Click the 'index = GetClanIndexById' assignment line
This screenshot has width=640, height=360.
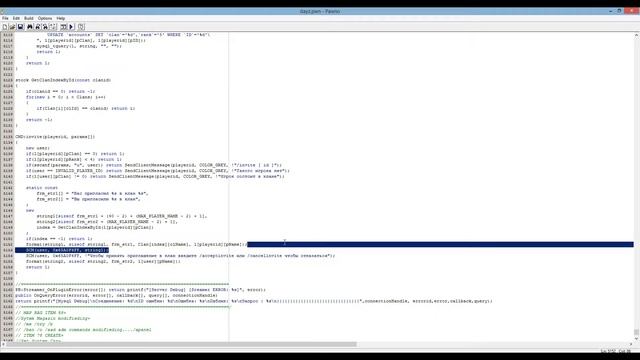tap(95, 227)
